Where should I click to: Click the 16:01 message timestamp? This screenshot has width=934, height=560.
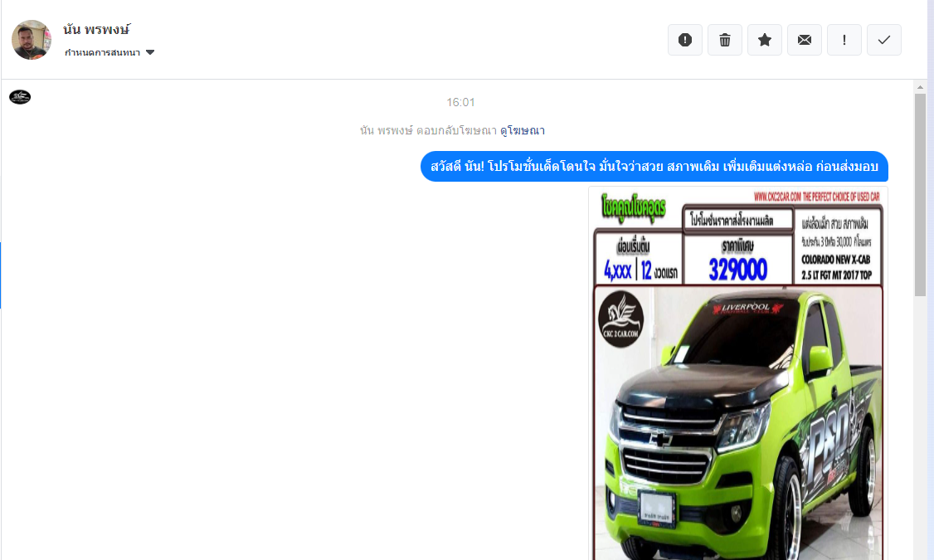(x=460, y=103)
